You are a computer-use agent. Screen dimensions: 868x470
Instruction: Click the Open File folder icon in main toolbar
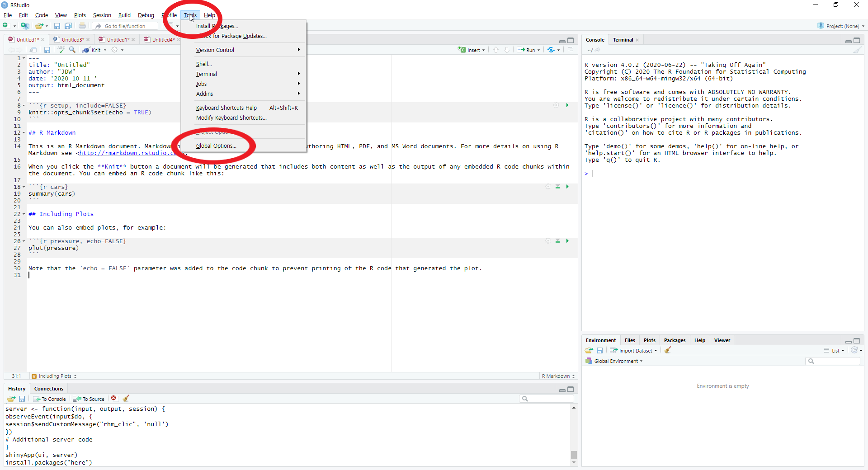tap(39, 26)
